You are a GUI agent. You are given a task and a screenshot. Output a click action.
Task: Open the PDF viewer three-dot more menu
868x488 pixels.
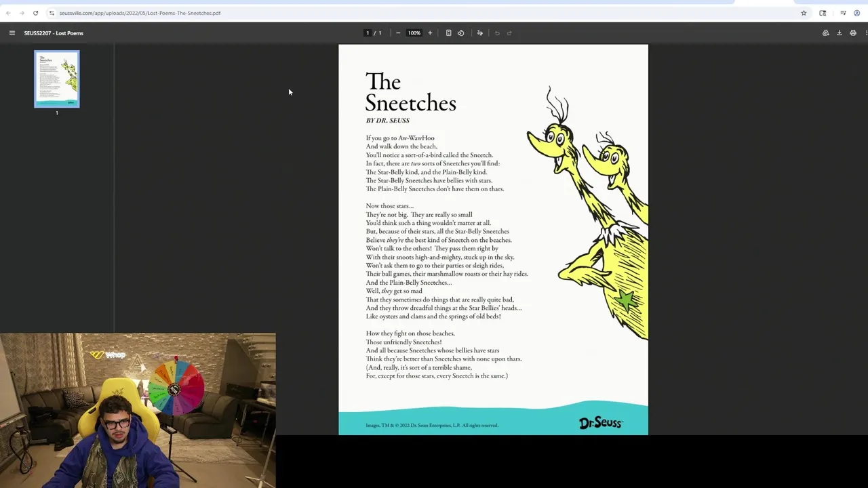866,33
